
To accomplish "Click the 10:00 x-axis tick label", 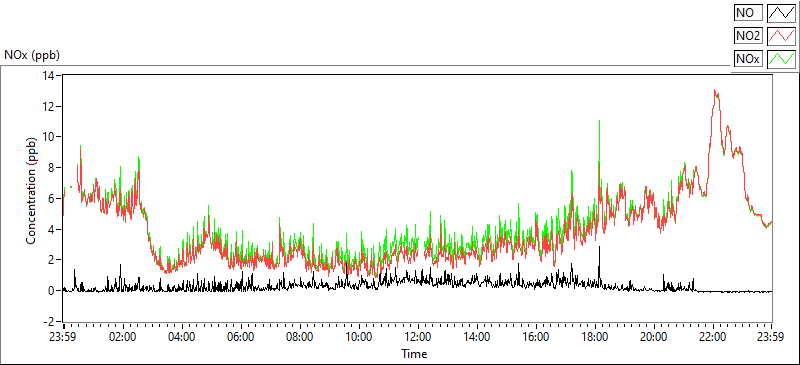I will (359, 337).
